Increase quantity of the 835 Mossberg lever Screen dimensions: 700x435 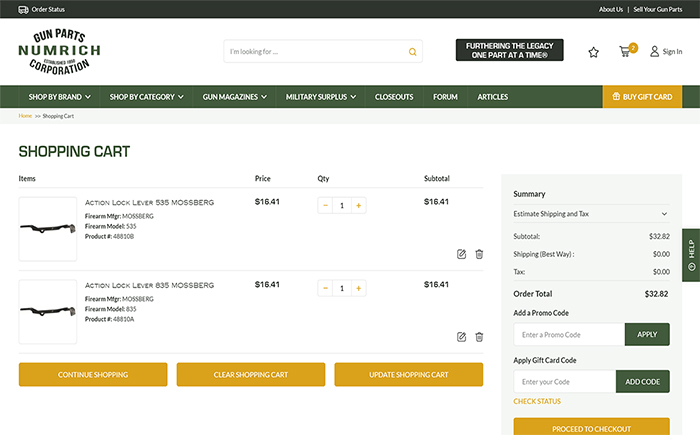click(x=358, y=288)
